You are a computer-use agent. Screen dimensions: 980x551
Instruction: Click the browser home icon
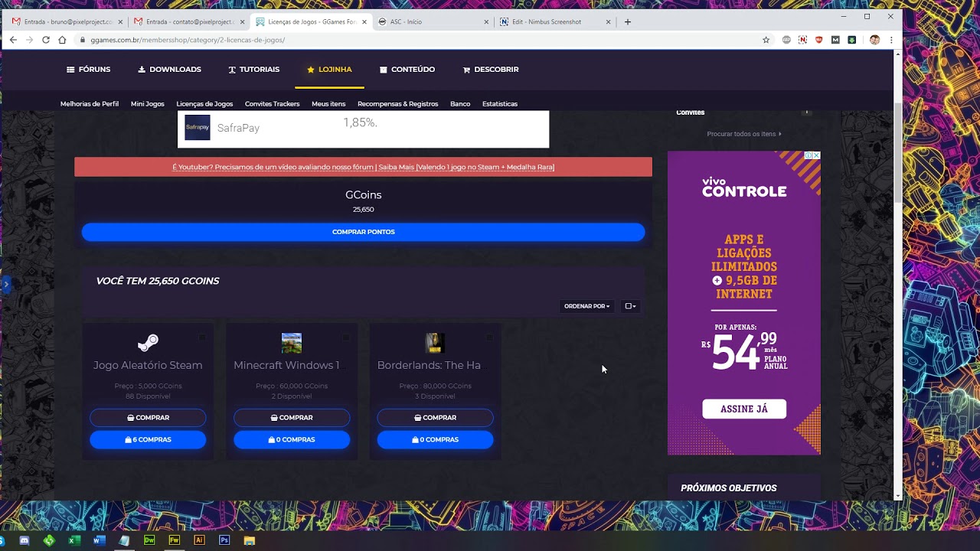pos(62,40)
